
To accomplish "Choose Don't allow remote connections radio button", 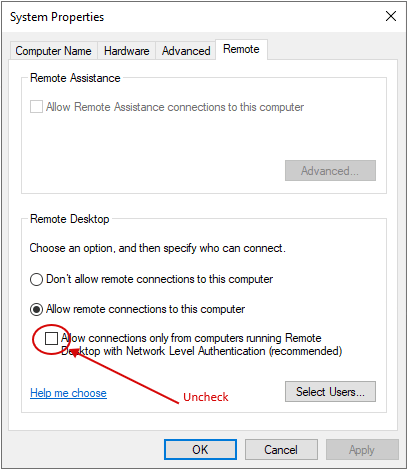I will coord(36,279).
